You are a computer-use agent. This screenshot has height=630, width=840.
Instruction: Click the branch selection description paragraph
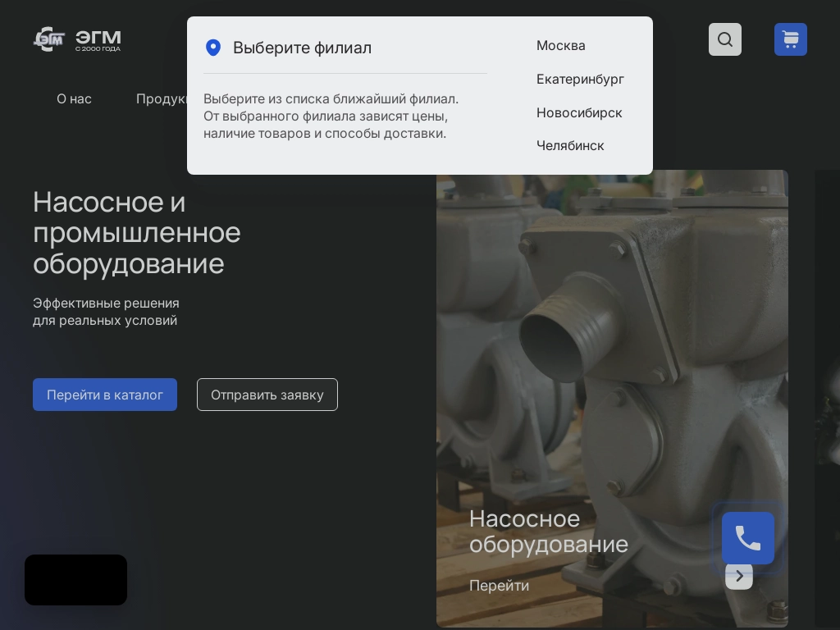click(x=331, y=116)
